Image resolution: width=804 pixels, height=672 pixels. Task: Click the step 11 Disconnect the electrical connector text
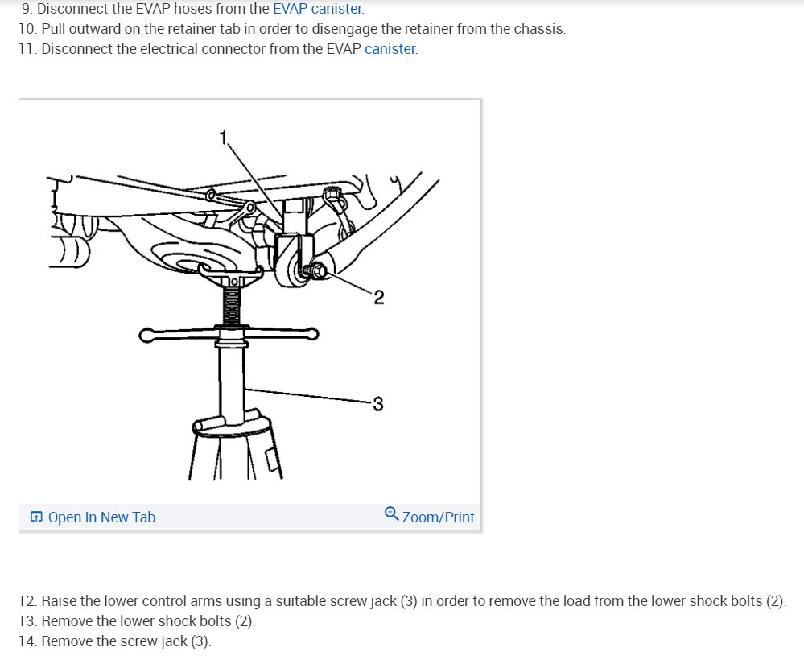click(x=218, y=49)
